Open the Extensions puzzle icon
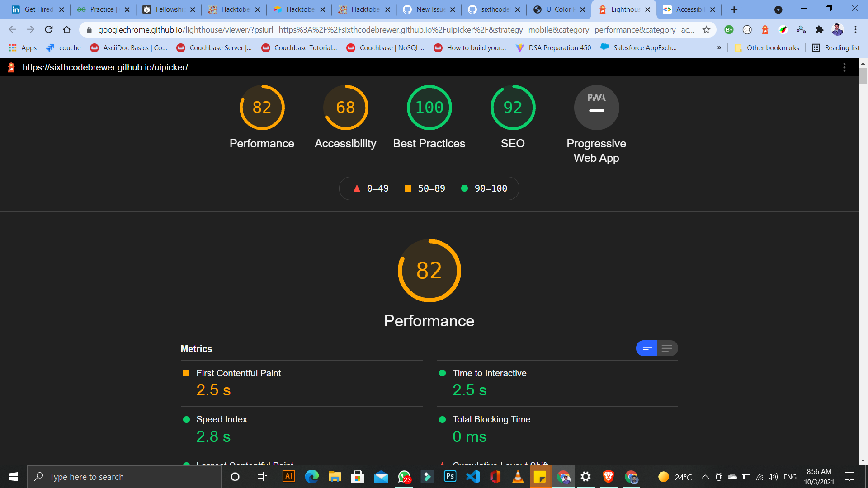This screenshot has width=868, height=488. tap(819, 30)
